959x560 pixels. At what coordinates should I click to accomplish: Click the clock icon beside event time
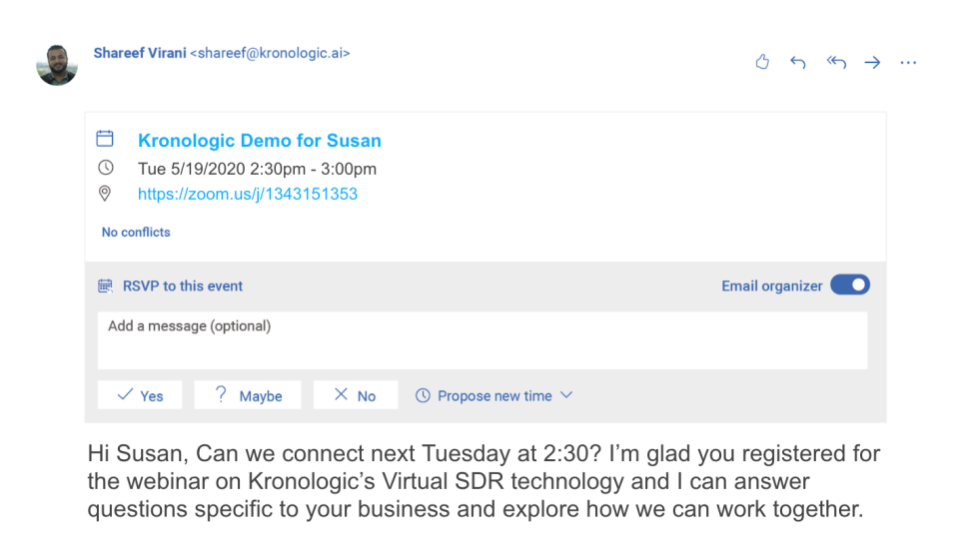pos(105,168)
